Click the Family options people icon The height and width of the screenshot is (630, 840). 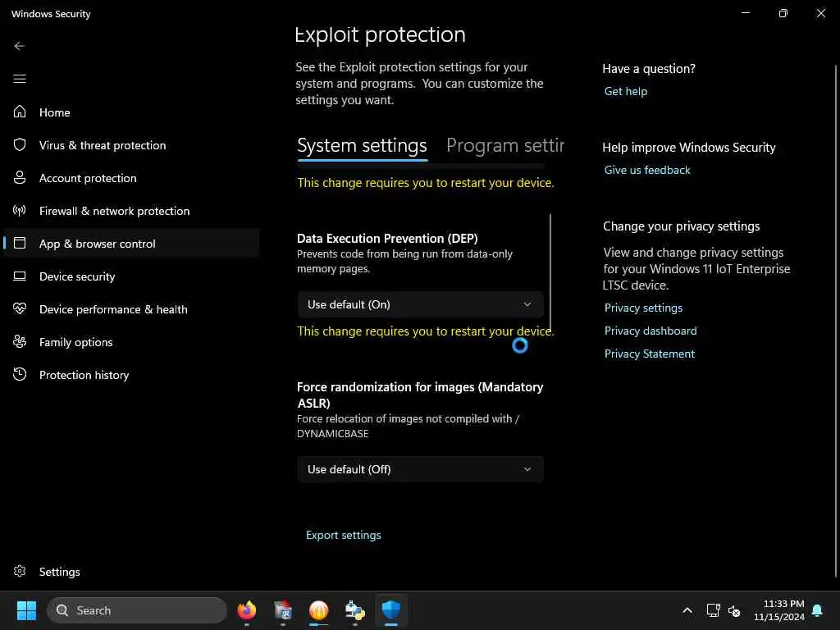(x=20, y=341)
